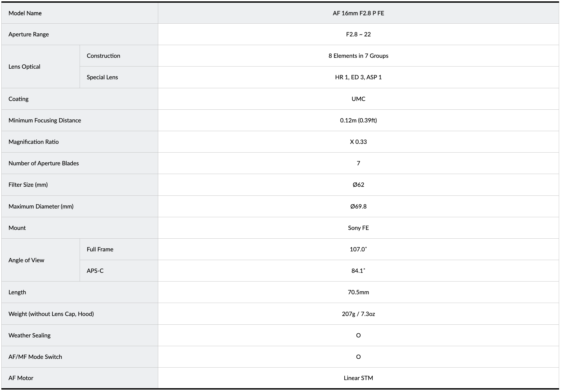Select the 8 Elements in 7 Groups text
The image size is (561, 392).
358,56
